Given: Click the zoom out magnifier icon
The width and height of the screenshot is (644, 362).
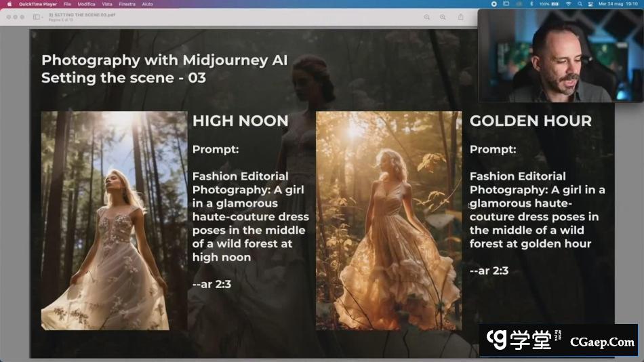Looking at the screenshot, I should pos(427,17).
